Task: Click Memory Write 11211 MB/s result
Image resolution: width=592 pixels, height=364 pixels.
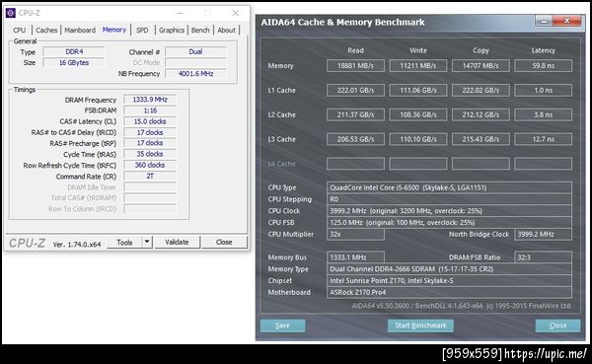Action: click(x=418, y=66)
